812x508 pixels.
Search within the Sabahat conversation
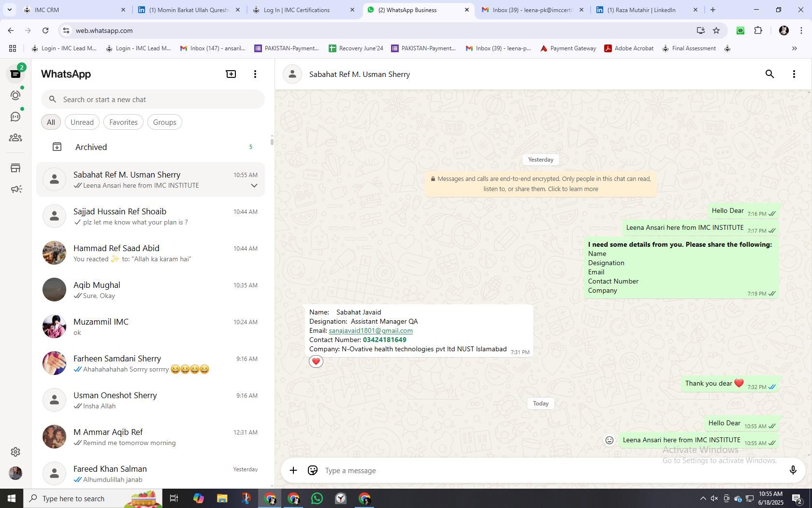click(x=770, y=74)
